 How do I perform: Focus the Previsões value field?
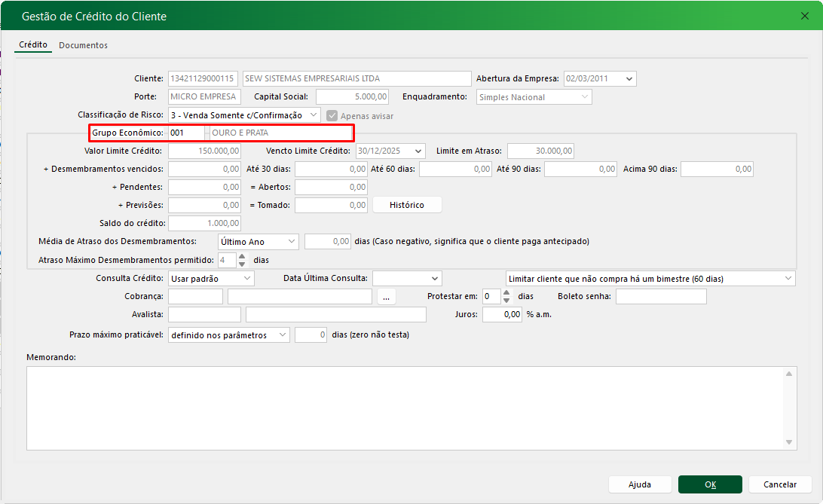pos(205,206)
